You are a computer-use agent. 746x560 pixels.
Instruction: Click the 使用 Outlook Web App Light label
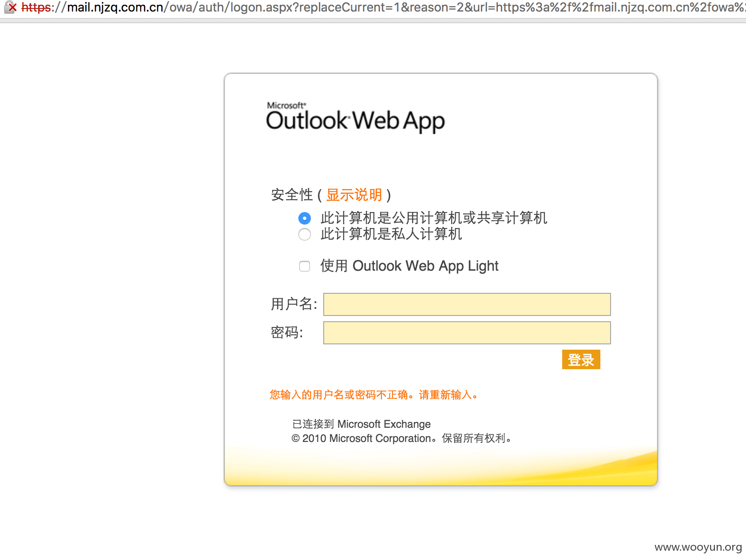[409, 266]
